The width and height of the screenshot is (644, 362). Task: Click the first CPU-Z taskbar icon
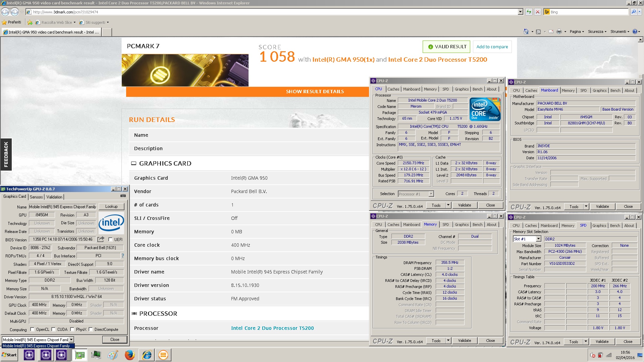pyautogui.click(x=29, y=355)
